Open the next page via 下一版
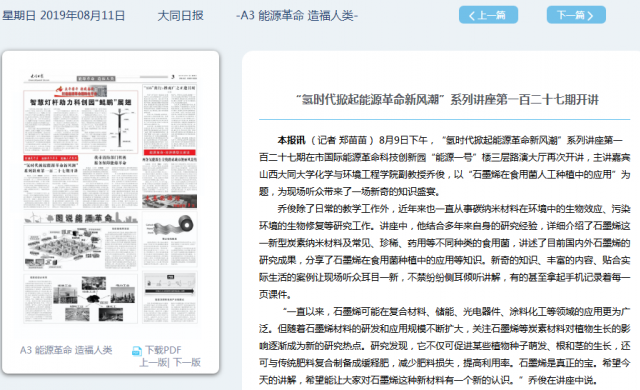Image resolution: width=640 pixels, height=390 pixels. (x=187, y=362)
